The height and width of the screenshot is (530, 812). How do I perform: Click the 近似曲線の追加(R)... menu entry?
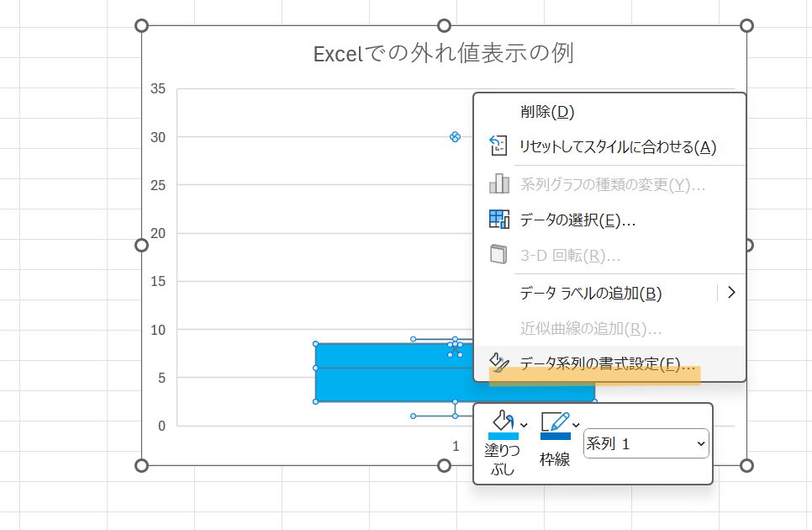tap(591, 328)
